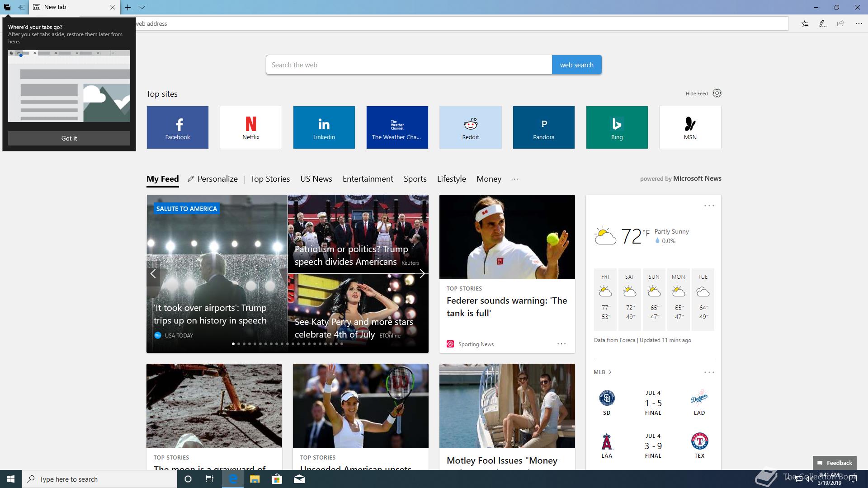This screenshot has width=868, height=488.
Task: Open Bing top site tile
Action: pos(617,127)
